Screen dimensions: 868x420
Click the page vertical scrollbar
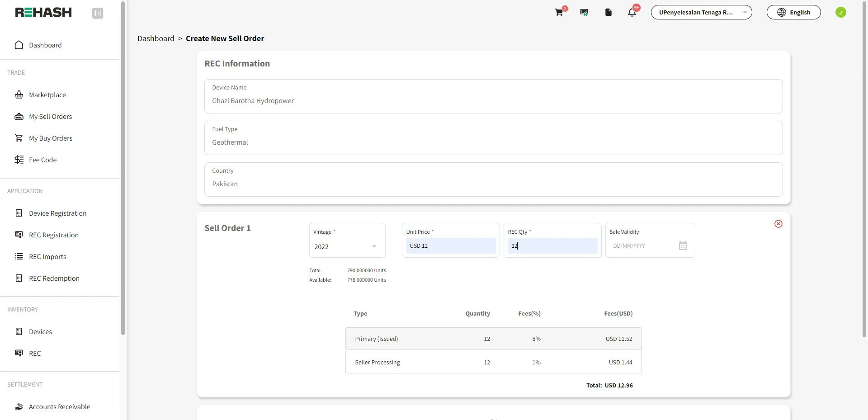tap(865, 170)
